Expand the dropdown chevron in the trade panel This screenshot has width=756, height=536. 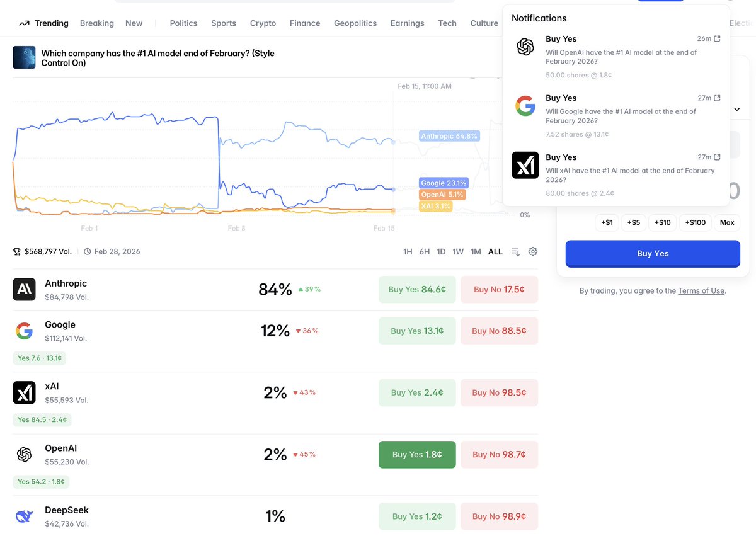(x=737, y=109)
